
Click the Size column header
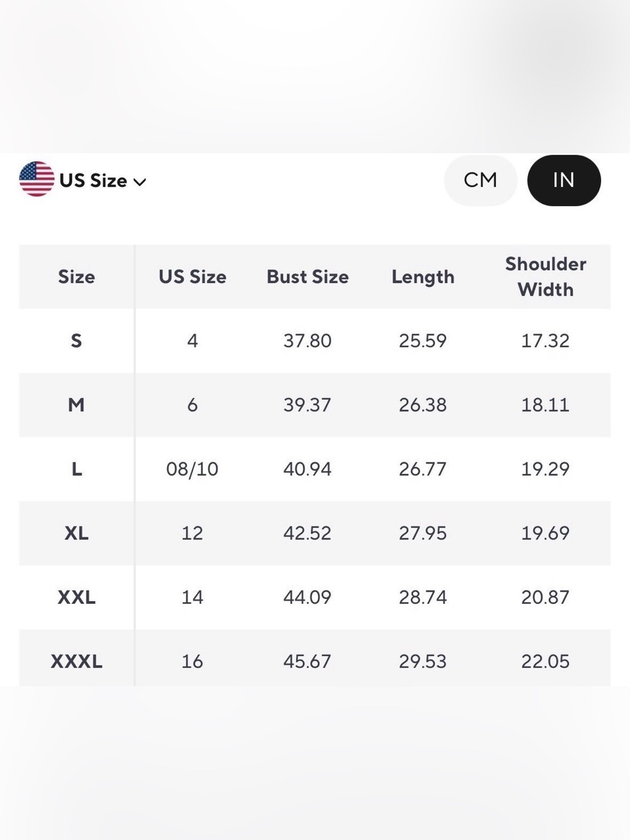(x=76, y=277)
